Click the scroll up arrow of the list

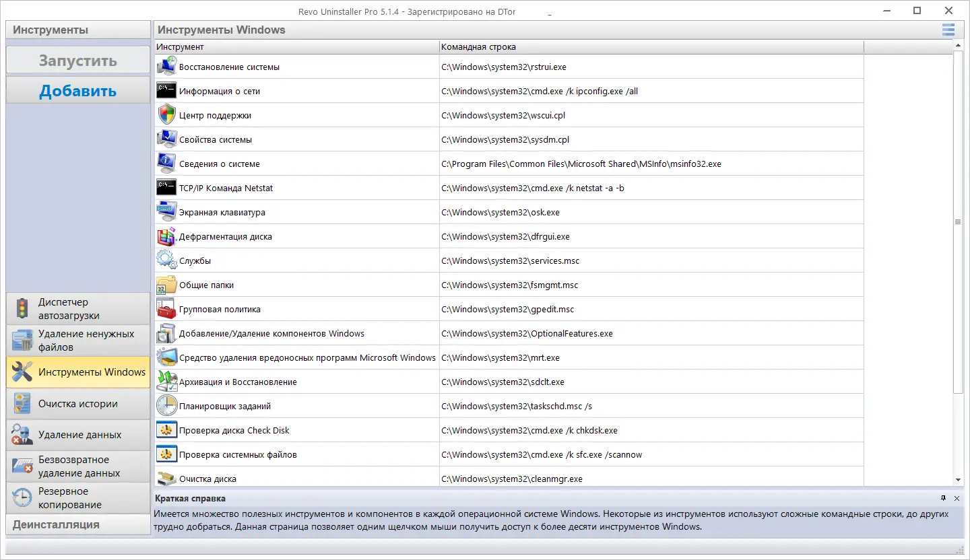click(x=958, y=46)
